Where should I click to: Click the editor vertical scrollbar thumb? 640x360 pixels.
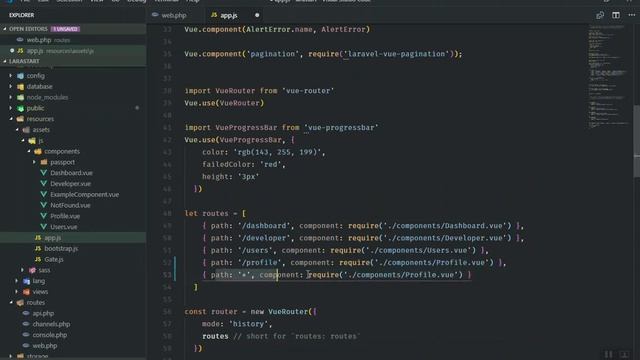(636, 141)
